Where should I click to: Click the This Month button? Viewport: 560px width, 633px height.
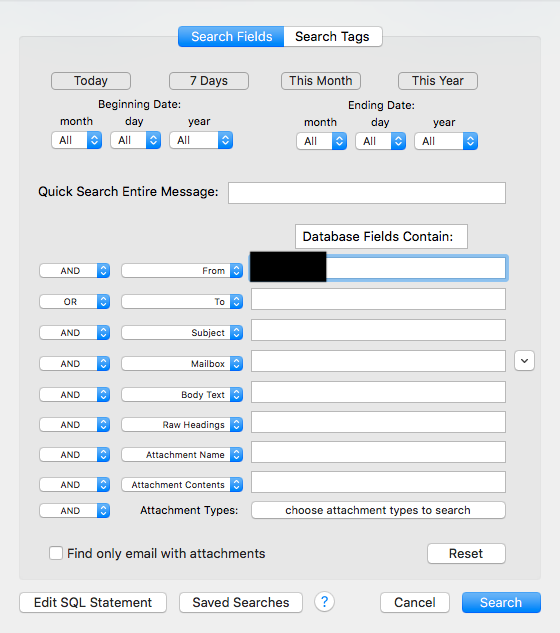tap(321, 81)
